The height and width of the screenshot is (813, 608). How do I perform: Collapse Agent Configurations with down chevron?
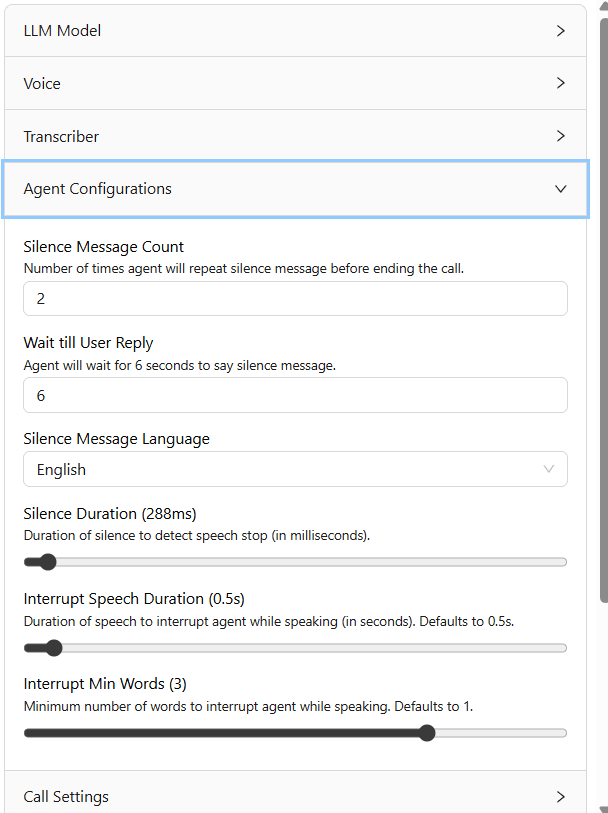pos(560,189)
